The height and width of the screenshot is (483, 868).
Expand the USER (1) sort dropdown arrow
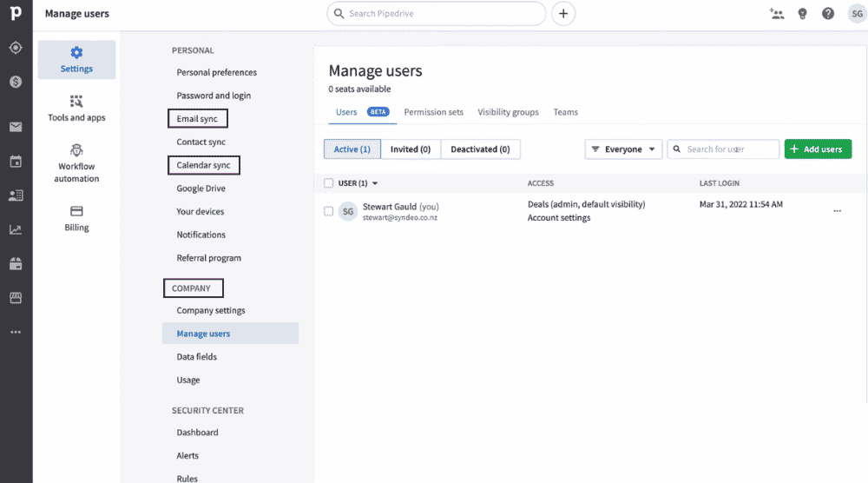click(375, 183)
